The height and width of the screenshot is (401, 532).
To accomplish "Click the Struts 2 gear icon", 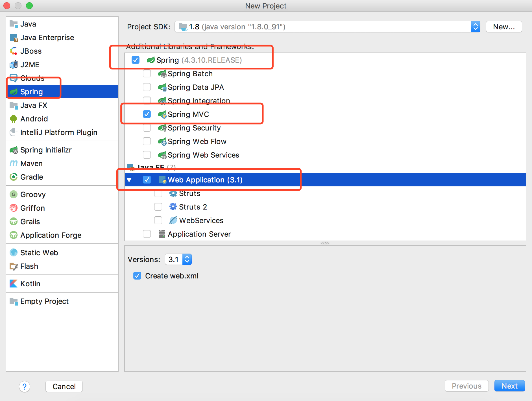I will click(173, 207).
